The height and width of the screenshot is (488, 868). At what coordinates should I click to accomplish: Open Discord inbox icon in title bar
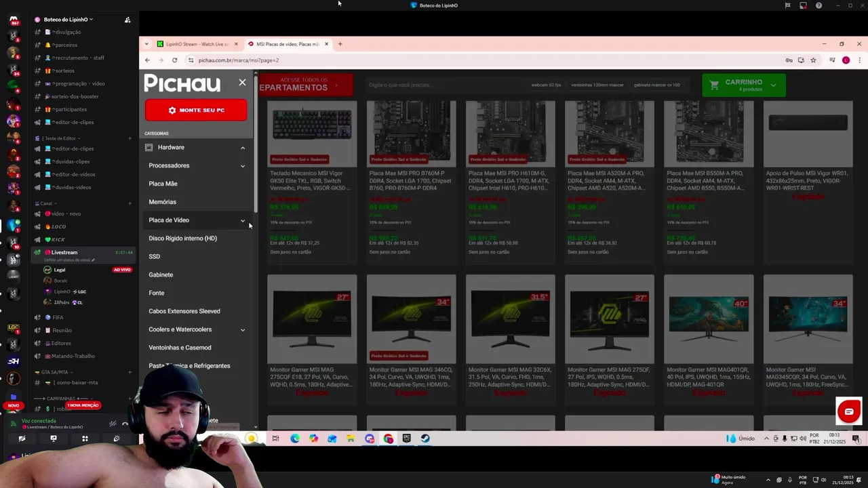click(x=803, y=5)
